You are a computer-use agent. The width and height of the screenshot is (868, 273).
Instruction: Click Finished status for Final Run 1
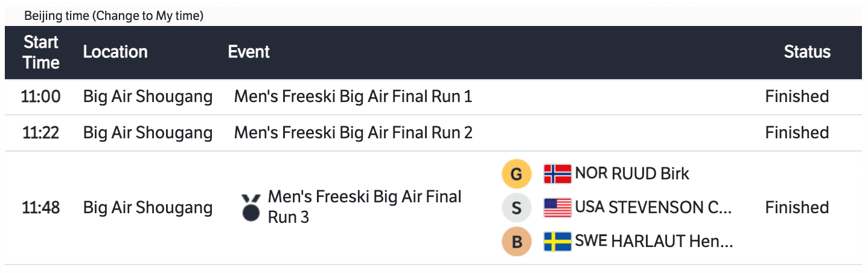[797, 97]
